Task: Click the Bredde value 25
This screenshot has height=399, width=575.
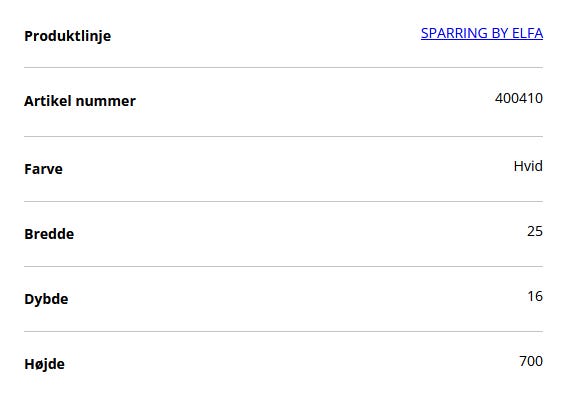Action: pos(535,231)
